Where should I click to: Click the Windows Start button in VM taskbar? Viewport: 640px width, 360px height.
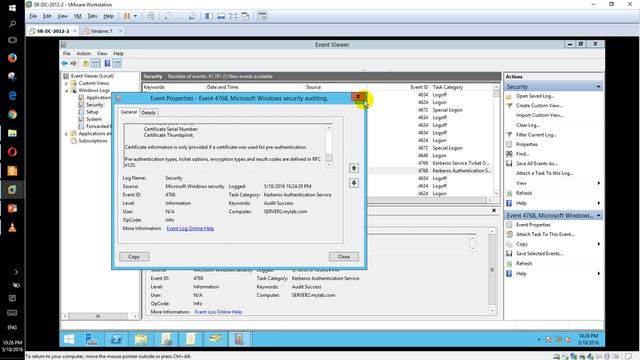coord(69,339)
